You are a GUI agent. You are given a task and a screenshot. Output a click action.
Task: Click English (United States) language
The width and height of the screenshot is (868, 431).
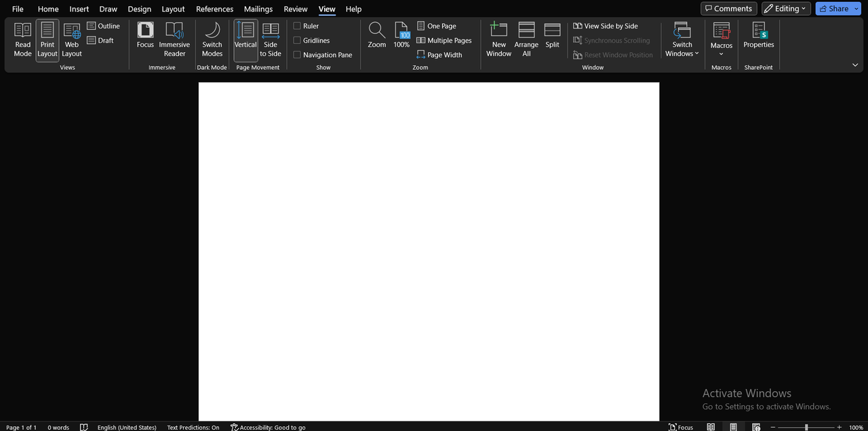pos(127,427)
